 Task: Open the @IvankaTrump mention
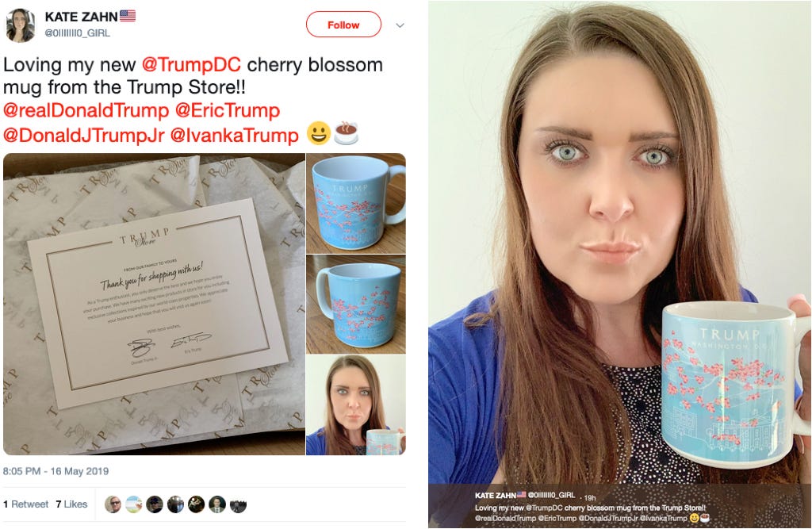click(235, 136)
